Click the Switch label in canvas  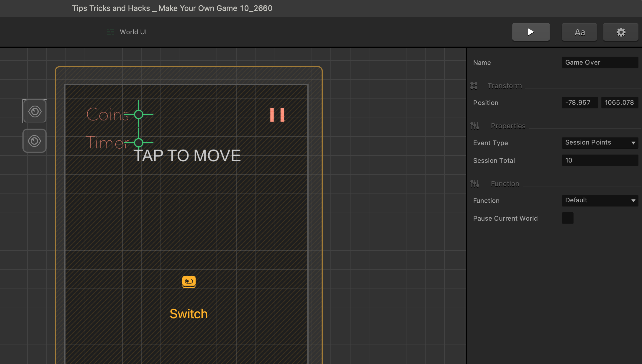coord(189,314)
